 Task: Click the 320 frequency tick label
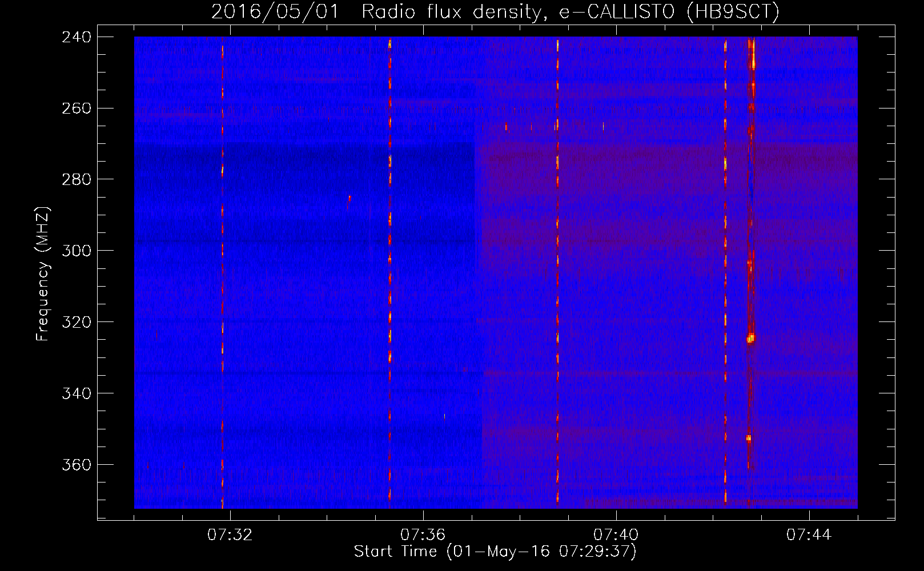click(x=77, y=323)
